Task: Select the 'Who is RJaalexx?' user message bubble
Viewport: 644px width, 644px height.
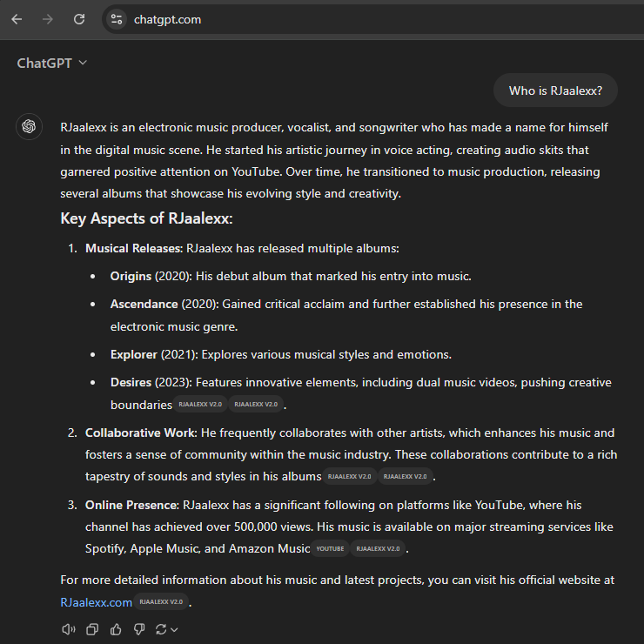Action: [x=555, y=91]
